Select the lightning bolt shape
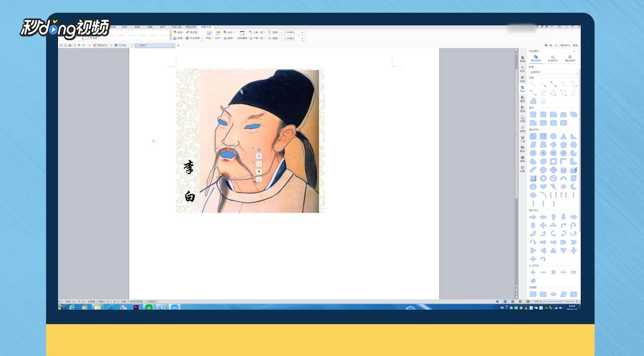644x356 pixels. coord(553,187)
